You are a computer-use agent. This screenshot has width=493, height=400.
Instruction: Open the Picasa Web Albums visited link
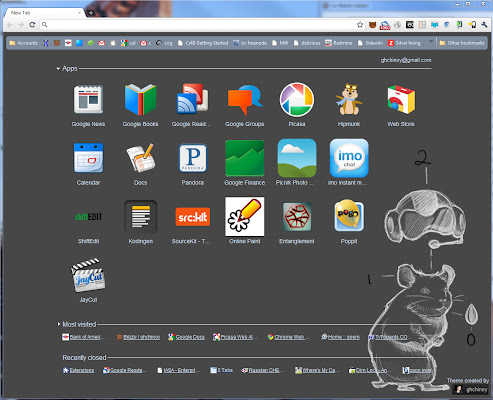point(235,337)
